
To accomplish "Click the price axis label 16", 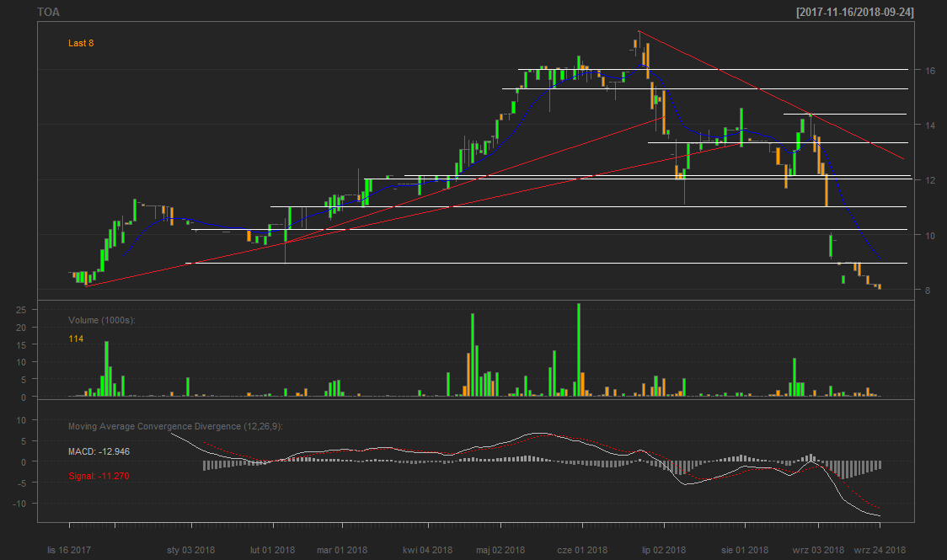I will point(930,71).
